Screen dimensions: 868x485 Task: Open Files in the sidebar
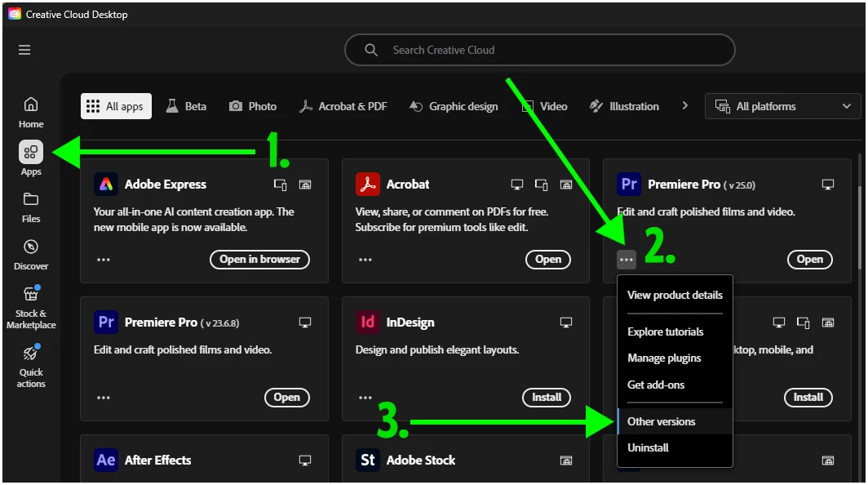coord(31,207)
